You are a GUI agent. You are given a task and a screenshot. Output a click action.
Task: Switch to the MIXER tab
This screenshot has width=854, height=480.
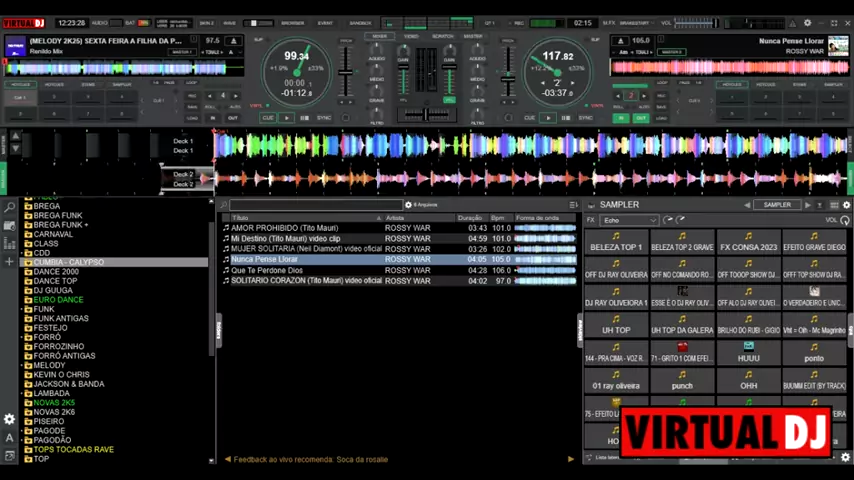380,37
